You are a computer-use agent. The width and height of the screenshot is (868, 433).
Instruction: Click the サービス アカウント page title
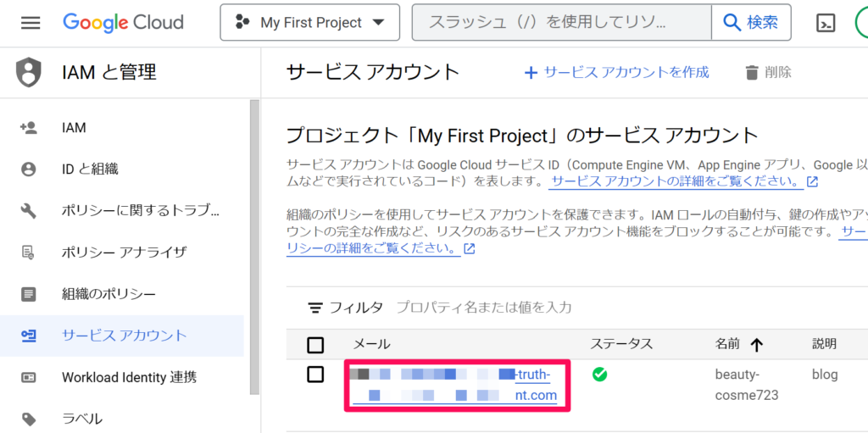[x=374, y=72]
